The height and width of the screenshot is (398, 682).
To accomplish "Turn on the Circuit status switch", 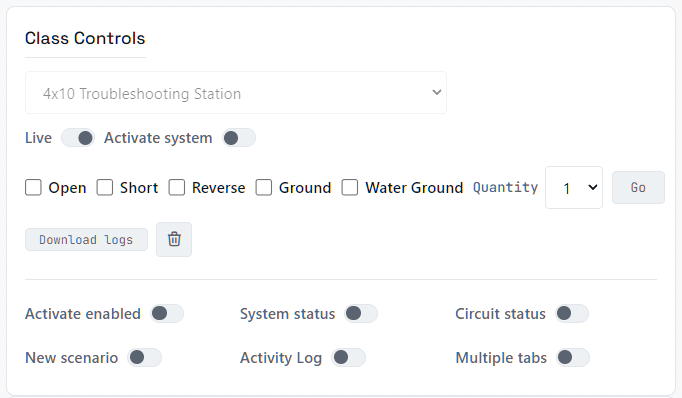I will click(x=572, y=314).
